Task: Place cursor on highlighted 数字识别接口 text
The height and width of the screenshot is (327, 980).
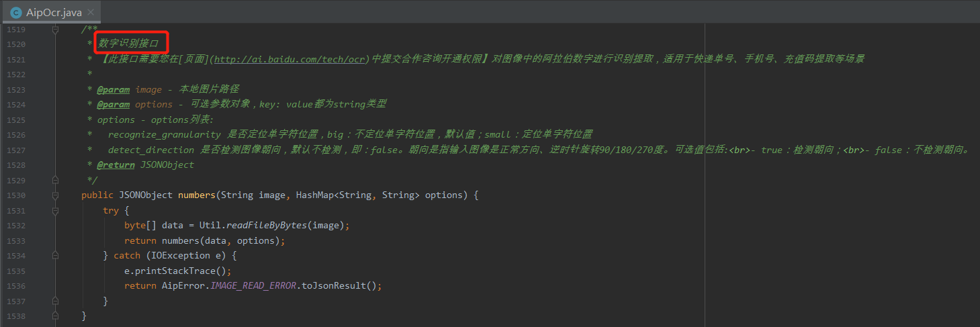Action: click(x=129, y=44)
